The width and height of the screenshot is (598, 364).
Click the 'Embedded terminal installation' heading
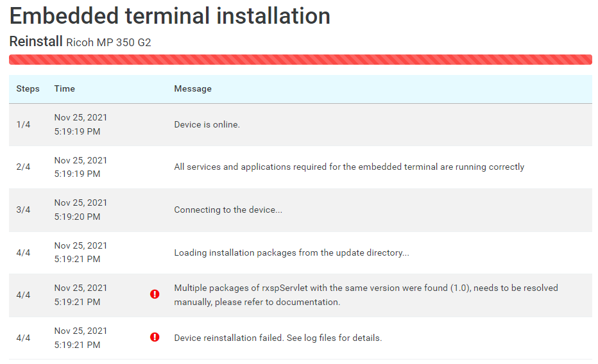pos(170,16)
